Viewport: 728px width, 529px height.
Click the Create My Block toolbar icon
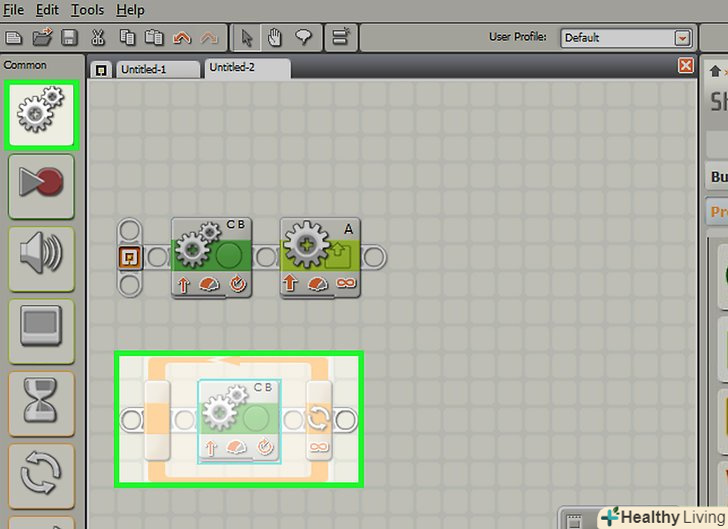[341, 37]
